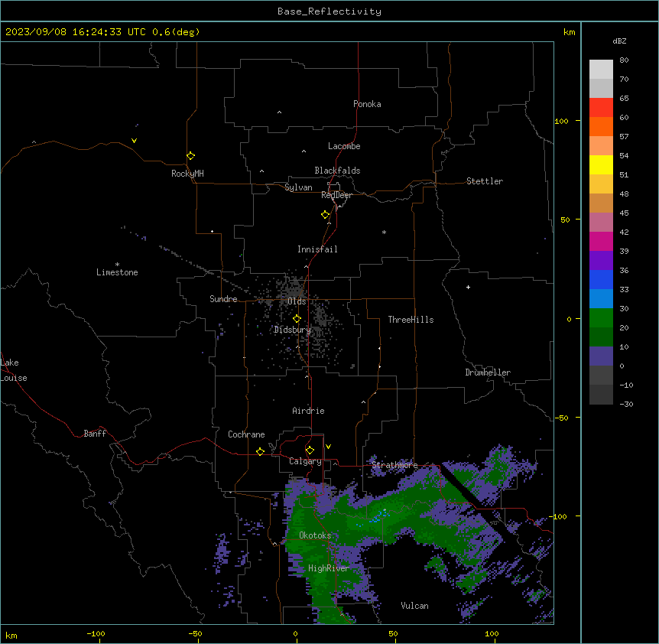Click the Limestone label
Image resolution: width=659 pixels, height=644 pixels.
tap(117, 272)
